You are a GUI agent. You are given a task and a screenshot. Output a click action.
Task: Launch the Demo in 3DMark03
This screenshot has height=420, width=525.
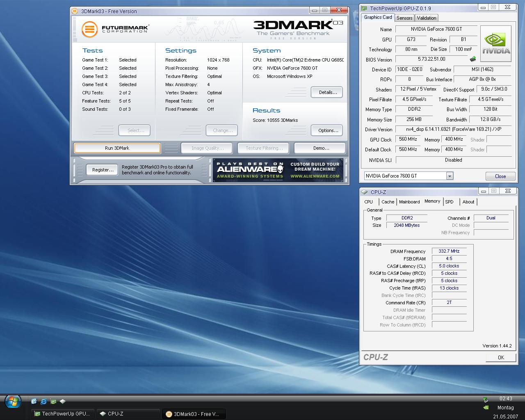pos(320,148)
